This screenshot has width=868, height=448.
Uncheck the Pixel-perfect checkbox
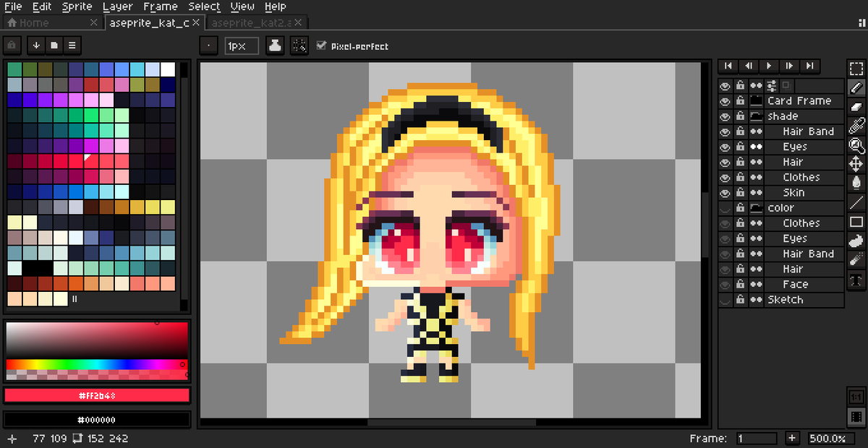[321, 46]
